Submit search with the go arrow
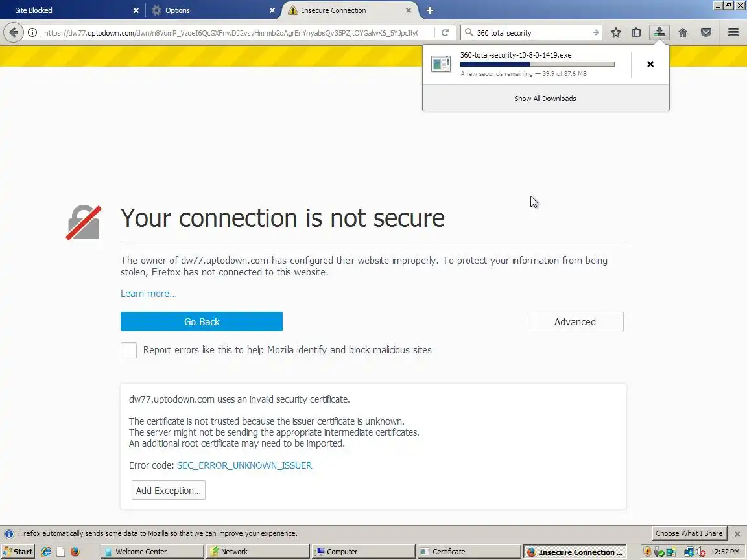Viewport: 747px width, 560px height. [595, 32]
